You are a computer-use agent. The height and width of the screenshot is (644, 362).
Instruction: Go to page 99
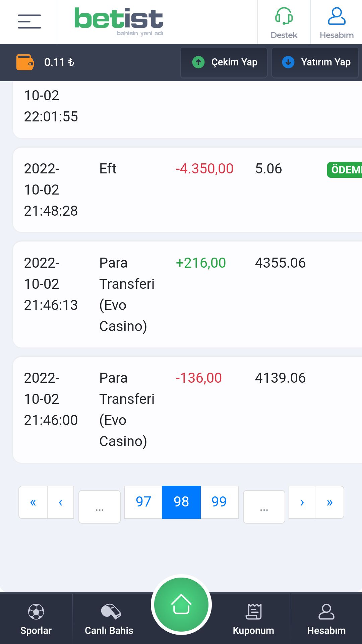click(219, 502)
